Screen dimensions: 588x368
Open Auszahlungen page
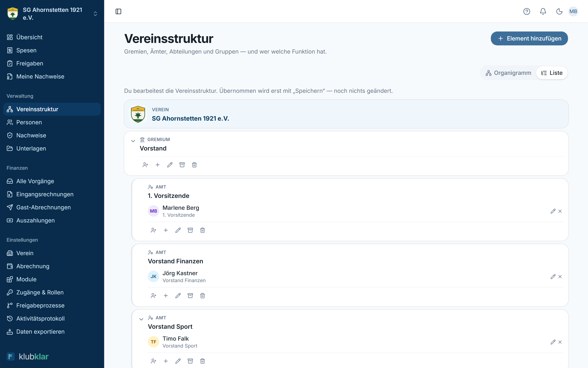(x=52, y=221)
